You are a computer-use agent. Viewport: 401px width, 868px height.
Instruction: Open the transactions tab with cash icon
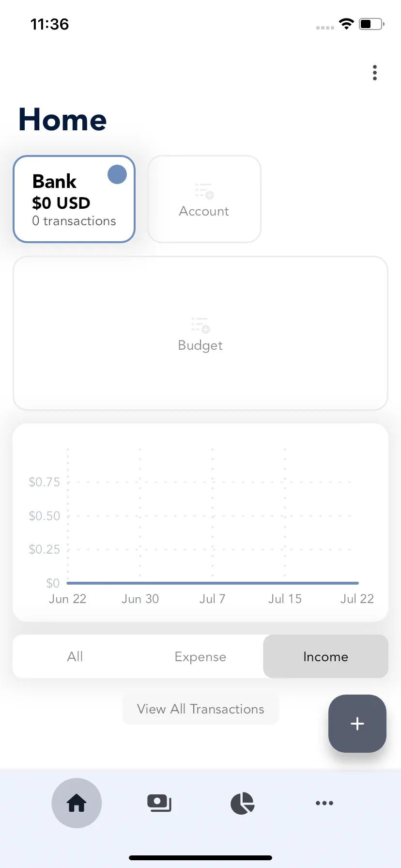tap(159, 803)
